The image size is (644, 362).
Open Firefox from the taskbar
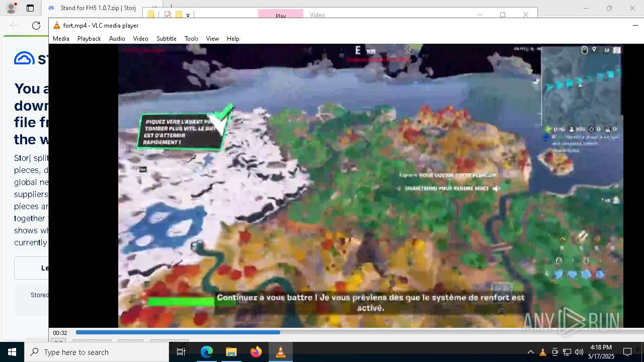pyautogui.click(x=256, y=352)
